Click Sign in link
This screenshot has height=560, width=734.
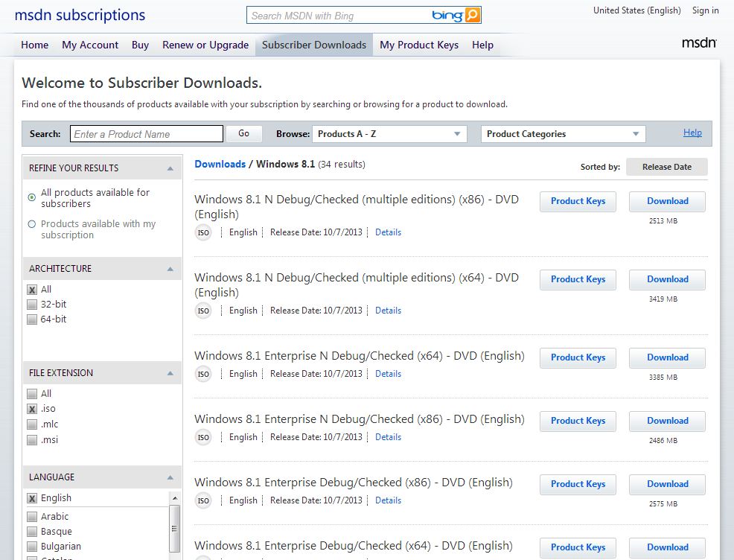pos(706,10)
